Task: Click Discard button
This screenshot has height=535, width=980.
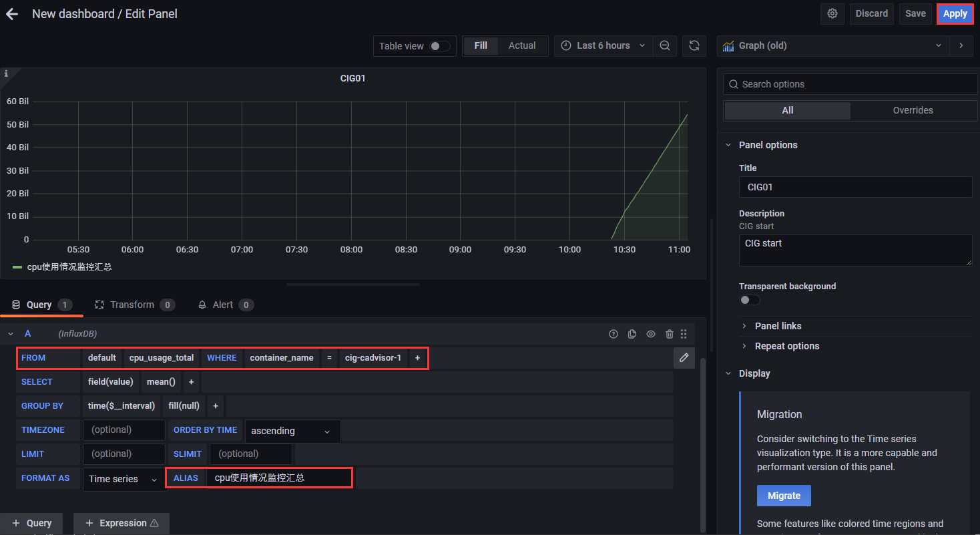Action: click(872, 13)
